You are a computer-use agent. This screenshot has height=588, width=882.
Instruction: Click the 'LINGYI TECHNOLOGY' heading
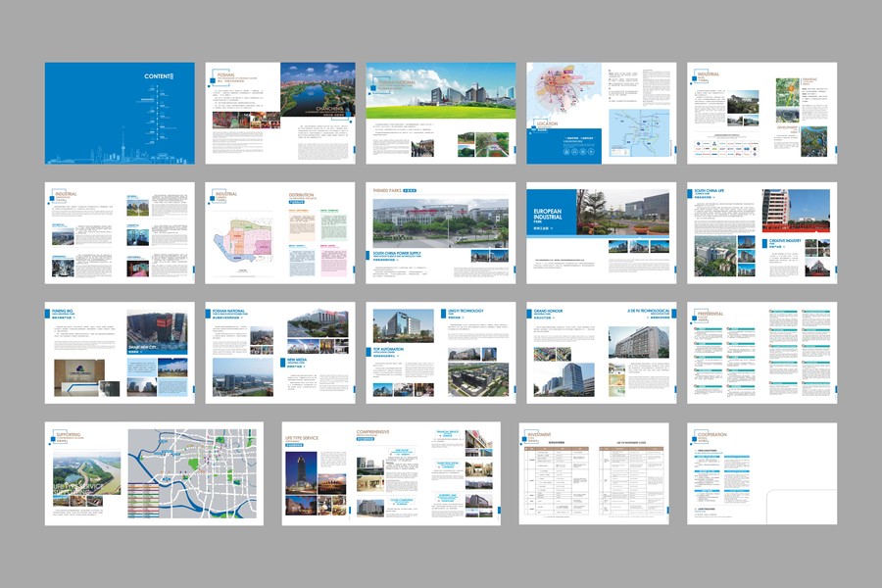[465, 311]
